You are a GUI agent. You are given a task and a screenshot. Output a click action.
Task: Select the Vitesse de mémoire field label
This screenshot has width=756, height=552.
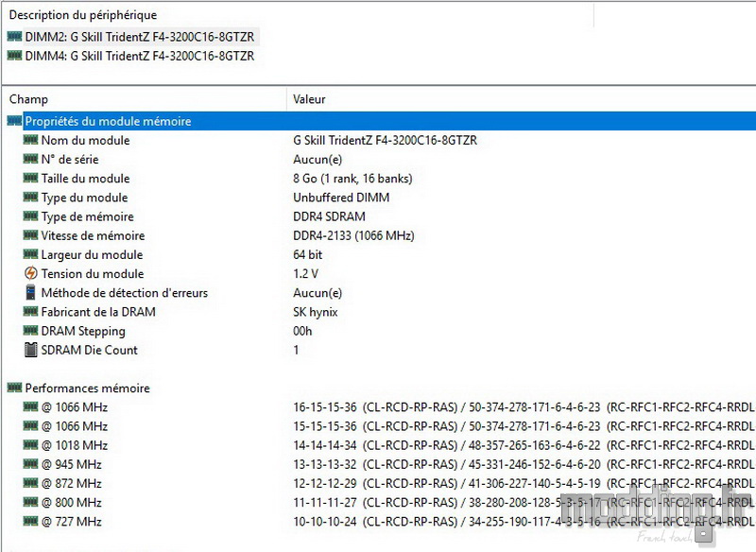pyautogui.click(x=93, y=235)
